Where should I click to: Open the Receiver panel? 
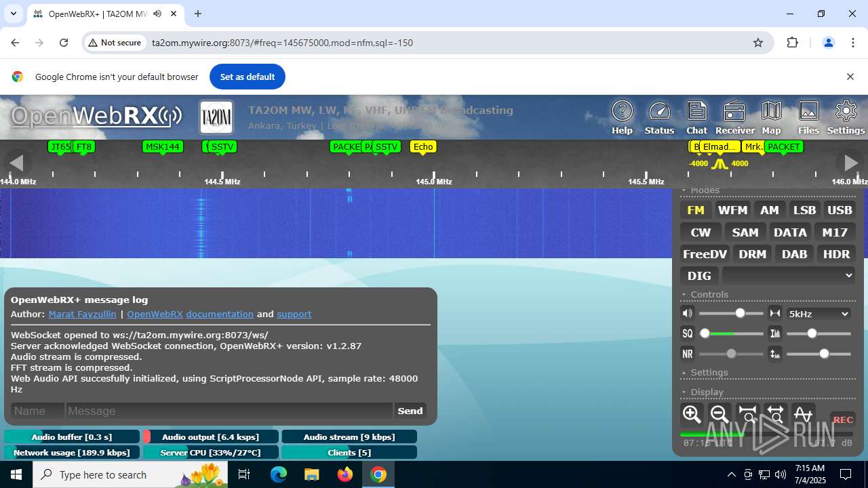click(734, 118)
